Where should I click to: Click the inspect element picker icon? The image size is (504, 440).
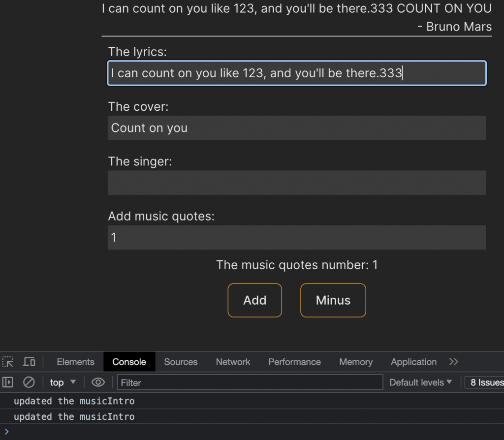pyautogui.click(x=8, y=362)
